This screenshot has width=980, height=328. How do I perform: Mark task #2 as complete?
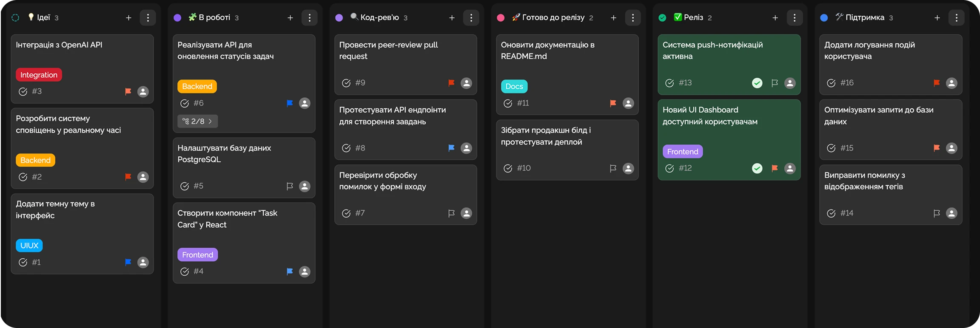click(23, 177)
